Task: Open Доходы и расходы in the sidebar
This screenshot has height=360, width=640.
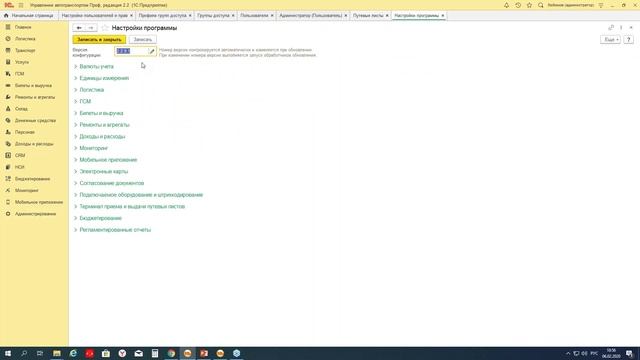Action: click(x=34, y=144)
